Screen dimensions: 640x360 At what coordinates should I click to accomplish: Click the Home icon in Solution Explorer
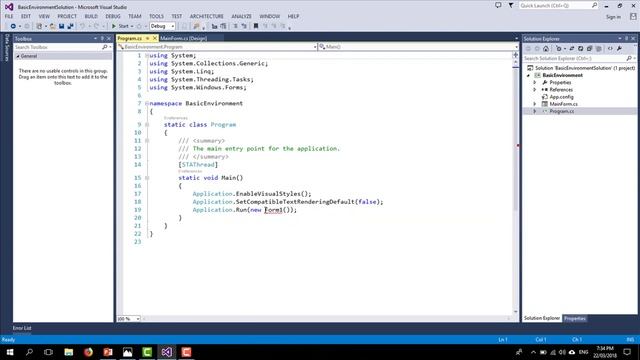pos(546,49)
